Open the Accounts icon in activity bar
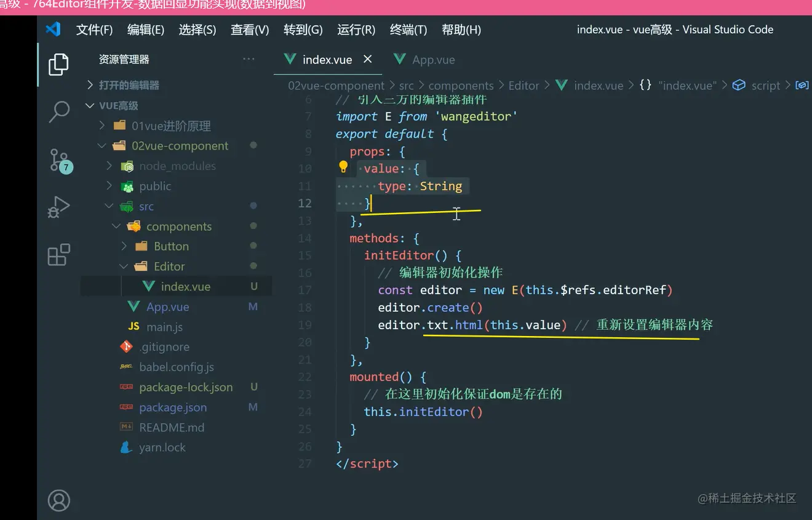 58,500
